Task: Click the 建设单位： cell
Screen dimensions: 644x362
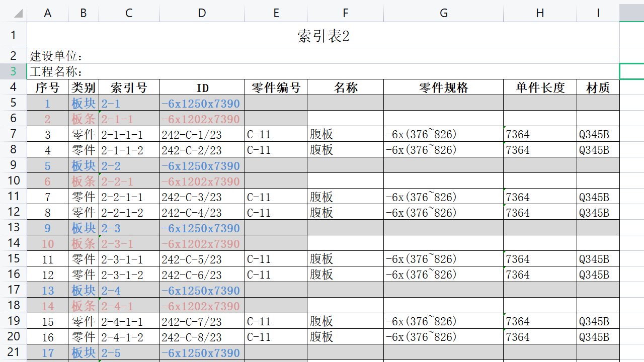Action: 323,56
